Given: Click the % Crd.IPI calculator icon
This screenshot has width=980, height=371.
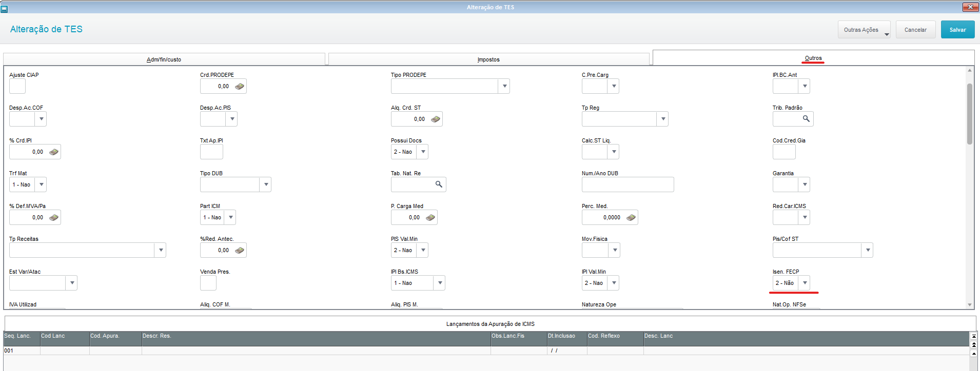Looking at the screenshot, I should (54, 152).
